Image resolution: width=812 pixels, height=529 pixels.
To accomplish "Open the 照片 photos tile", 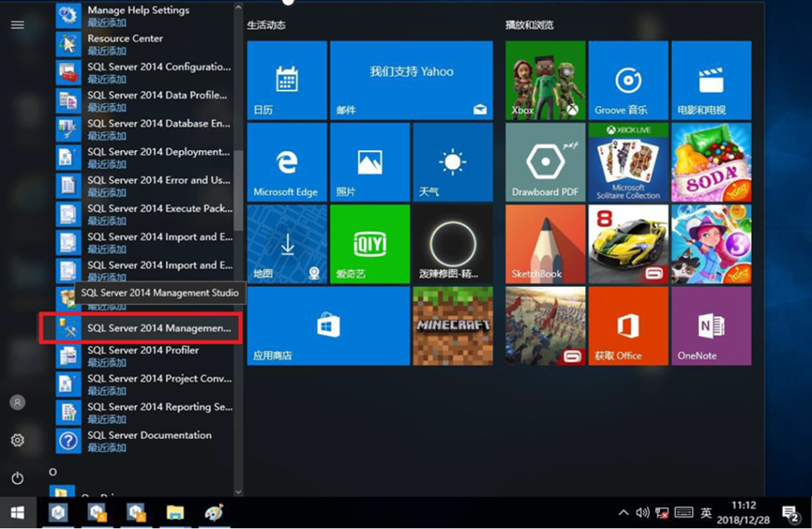I will point(370,162).
